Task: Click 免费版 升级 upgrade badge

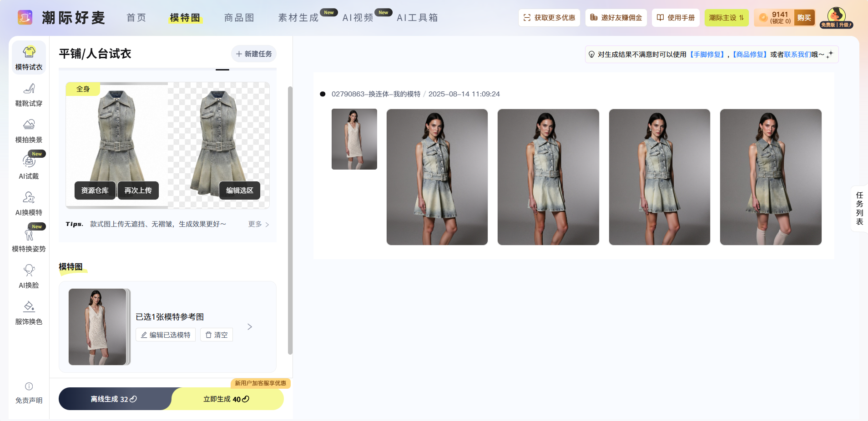Action: (836, 25)
